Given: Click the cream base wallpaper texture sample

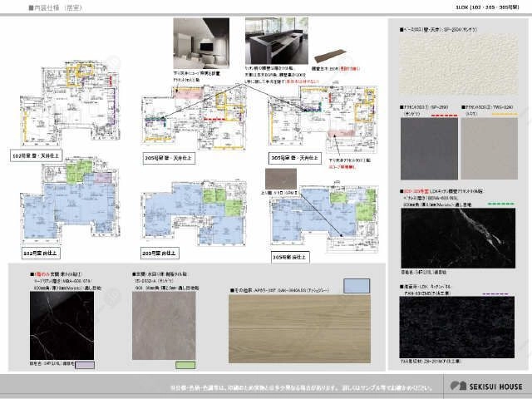Looking at the screenshot, I should pyautogui.click(x=458, y=64).
